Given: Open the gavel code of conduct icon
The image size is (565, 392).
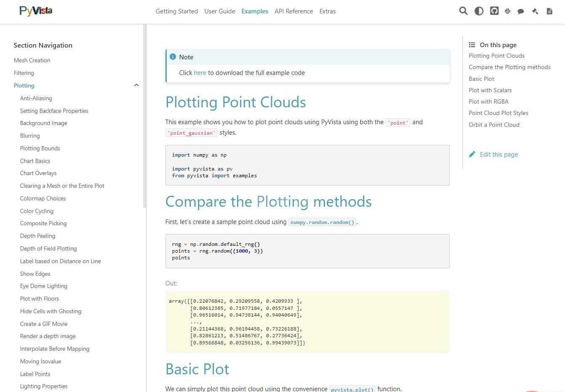Looking at the screenshot, I should pyautogui.click(x=535, y=11).
